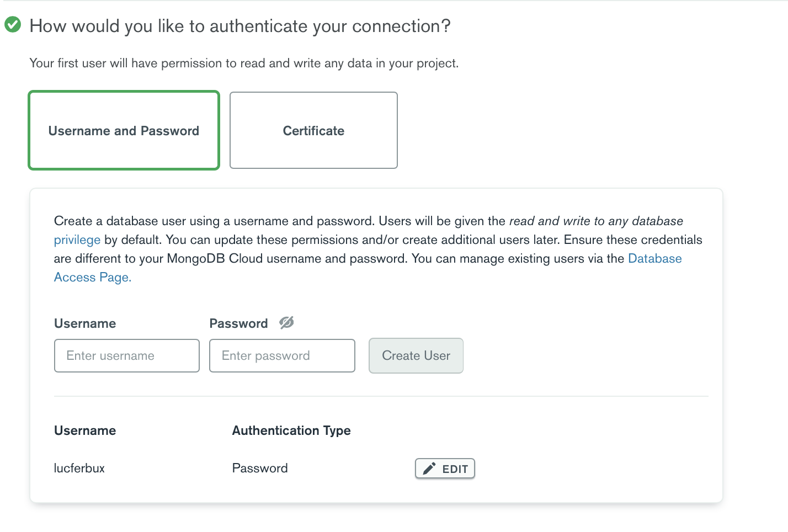
Task: Click the lucferbux username entry
Action: point(79,469)
